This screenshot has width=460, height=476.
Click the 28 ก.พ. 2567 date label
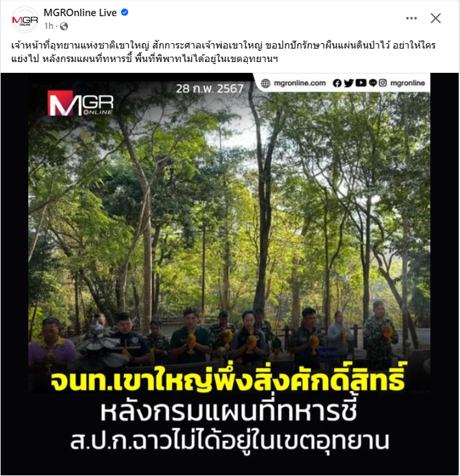click(209, 88)
